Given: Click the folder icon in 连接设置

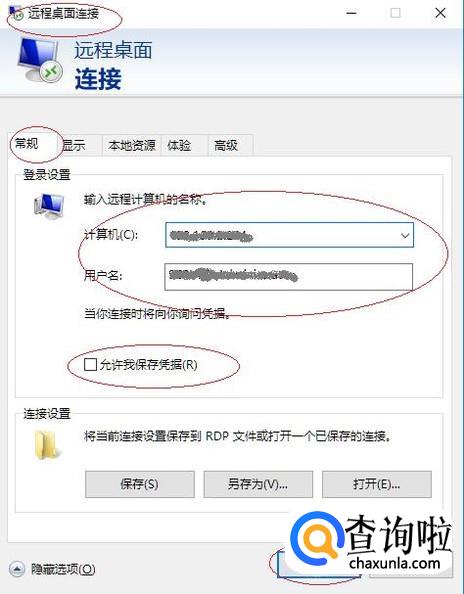Looking at the screenshot, I should click(47, 445).
